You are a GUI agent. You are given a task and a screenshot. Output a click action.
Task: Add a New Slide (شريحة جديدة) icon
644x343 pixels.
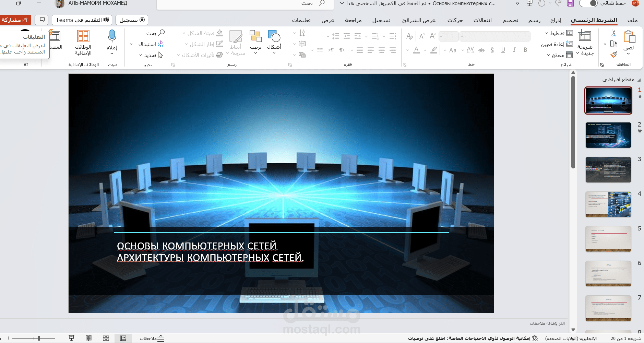click(x=585, y=36)
